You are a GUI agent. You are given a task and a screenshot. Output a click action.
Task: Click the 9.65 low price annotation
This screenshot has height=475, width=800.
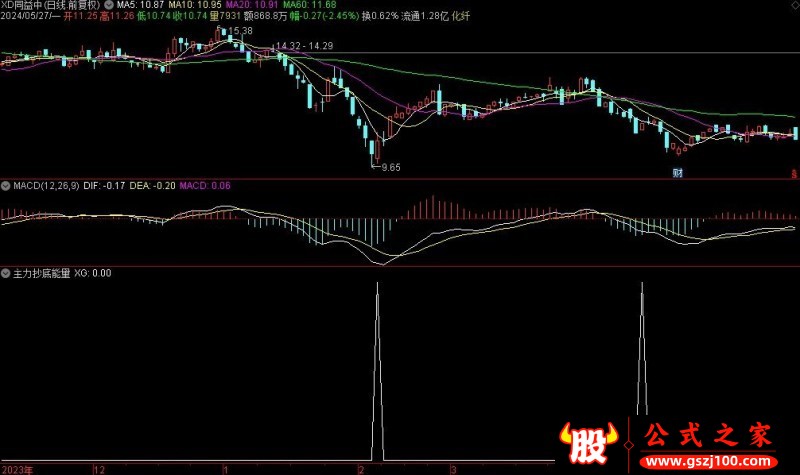388,167
